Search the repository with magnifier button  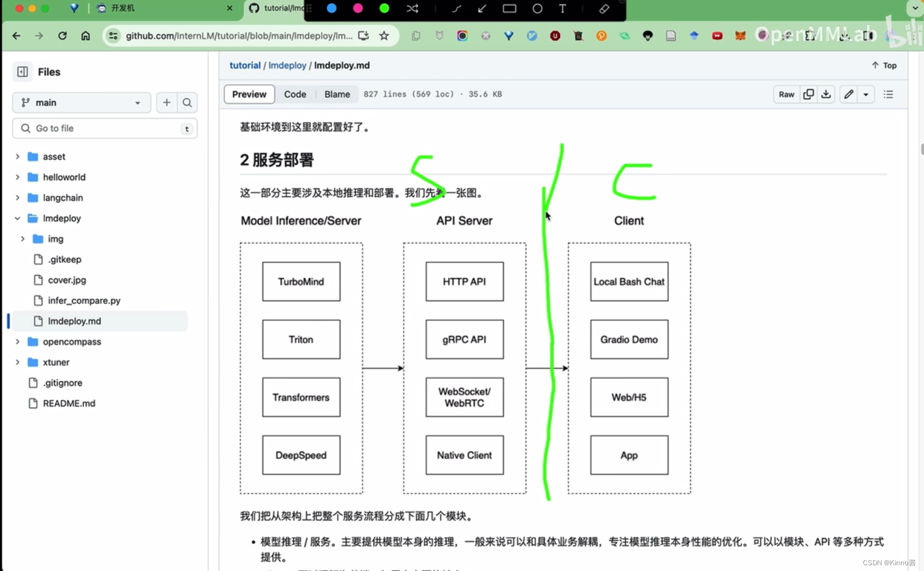(x=187, y=103)
